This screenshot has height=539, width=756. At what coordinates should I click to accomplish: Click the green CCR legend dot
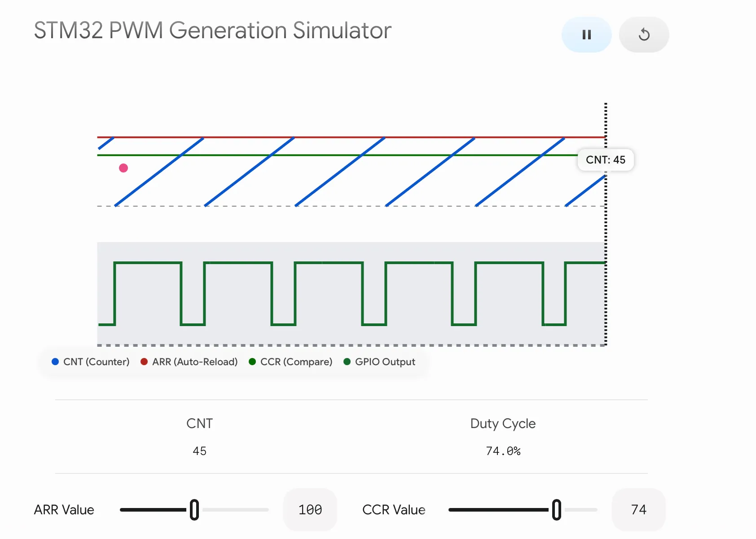click(252, 362)
